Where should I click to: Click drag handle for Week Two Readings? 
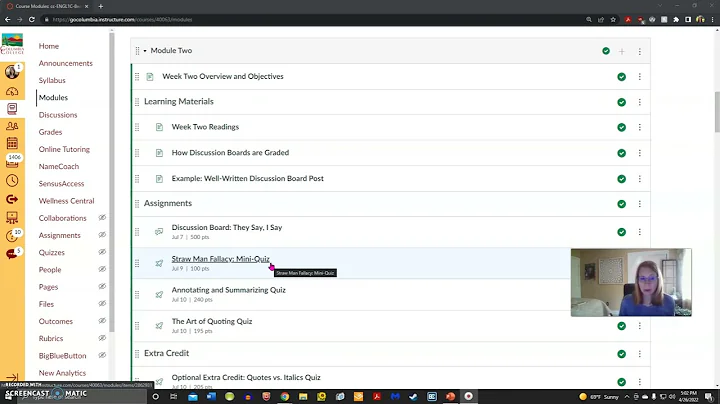coord(137,127)
